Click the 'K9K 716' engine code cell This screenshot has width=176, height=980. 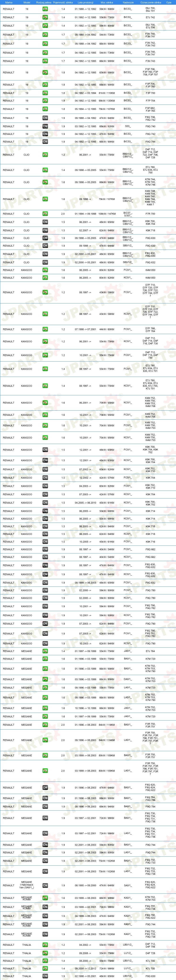pos(151,542)
